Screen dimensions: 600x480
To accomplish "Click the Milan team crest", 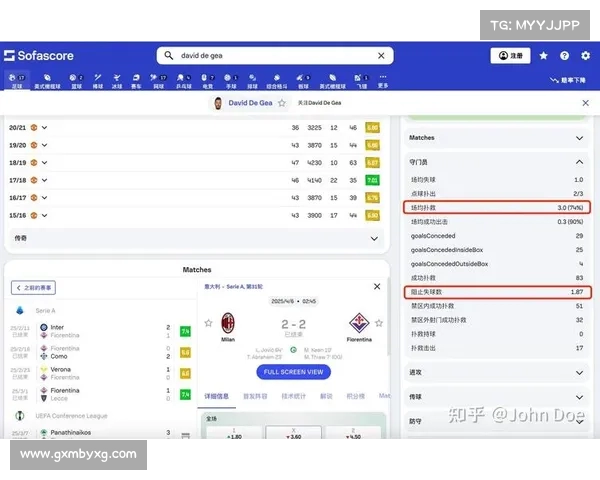I will point(228,323).
